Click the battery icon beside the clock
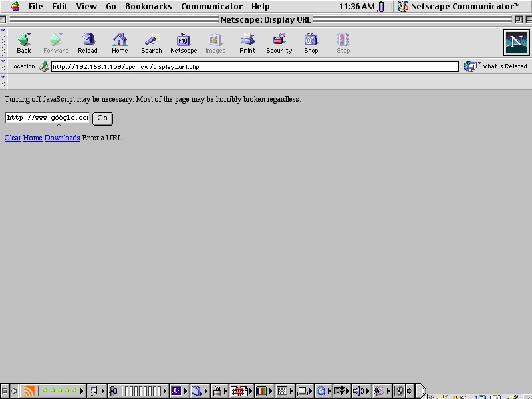Image resolution: width=532 pixels, height=399 pixels. 381,7
